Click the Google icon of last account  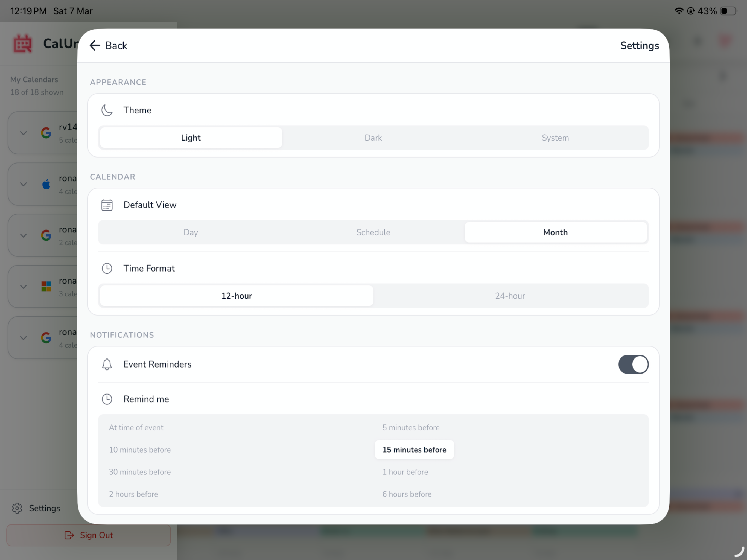click(x=46, y=338)
